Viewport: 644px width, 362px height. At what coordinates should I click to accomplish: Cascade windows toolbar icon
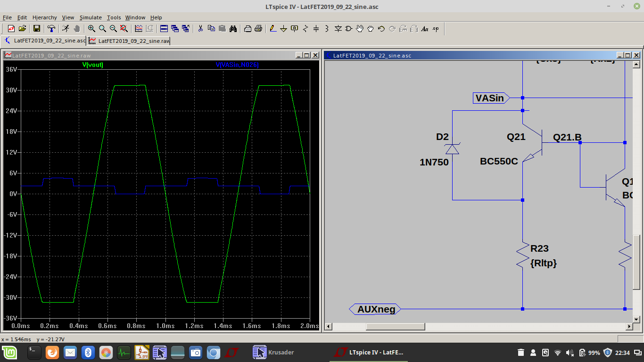tap(175, 29)
